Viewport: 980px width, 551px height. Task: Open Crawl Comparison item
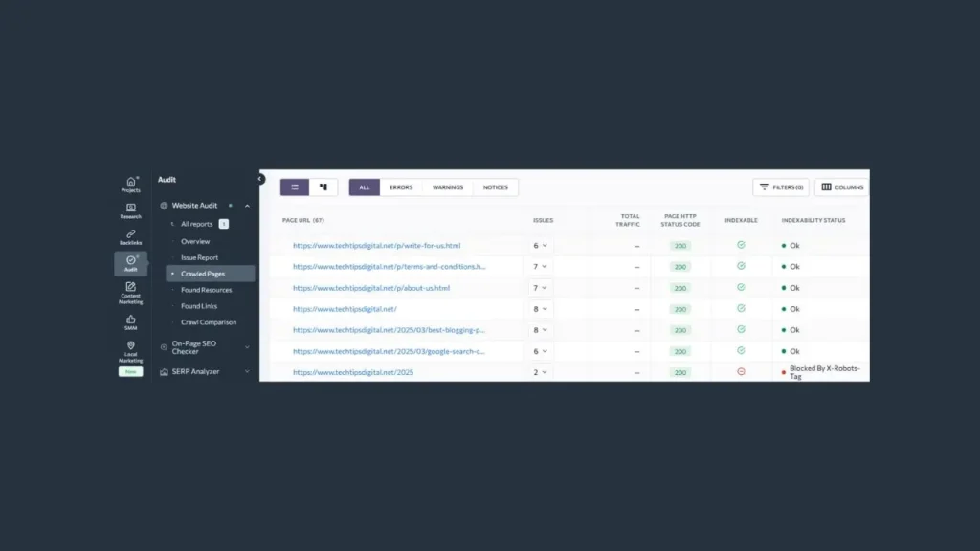coord(209,322)
